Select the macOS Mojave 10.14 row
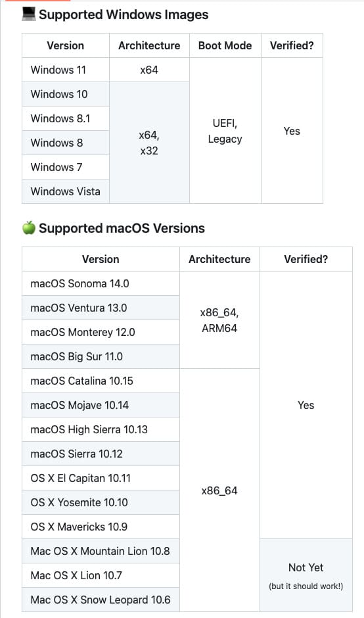Viewport: 364px width, 618px height. tap(101, 405)
